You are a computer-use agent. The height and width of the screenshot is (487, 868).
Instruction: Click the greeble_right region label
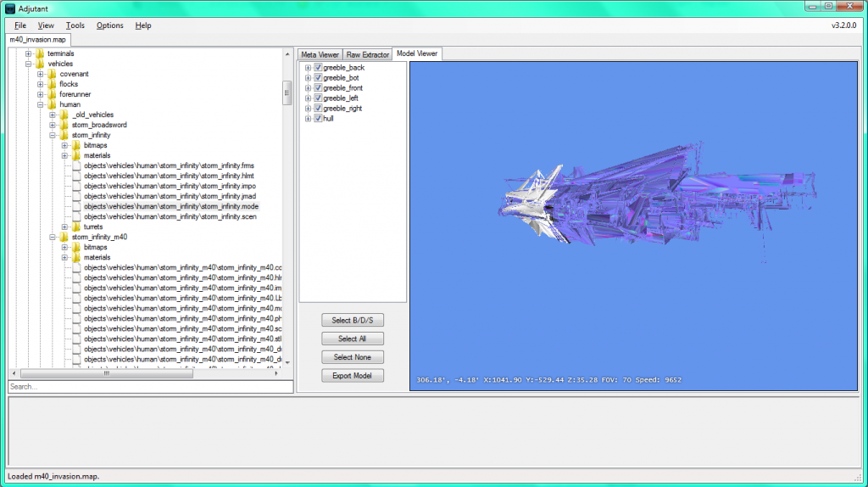tap(342, 109)
